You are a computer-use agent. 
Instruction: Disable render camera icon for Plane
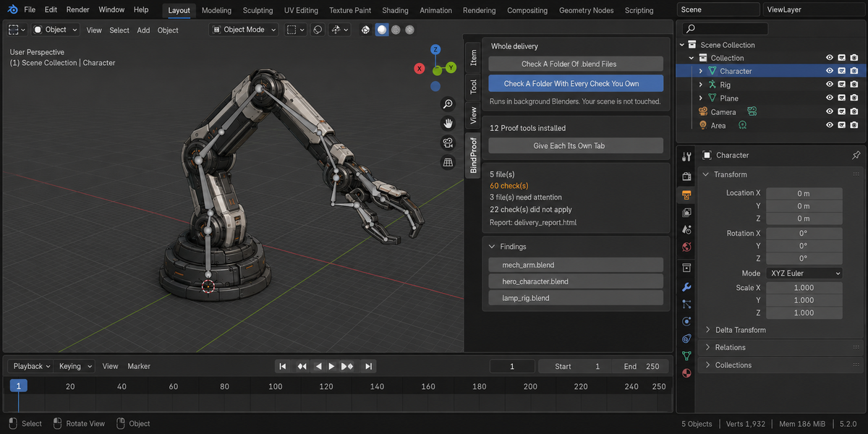coord(854,98)
